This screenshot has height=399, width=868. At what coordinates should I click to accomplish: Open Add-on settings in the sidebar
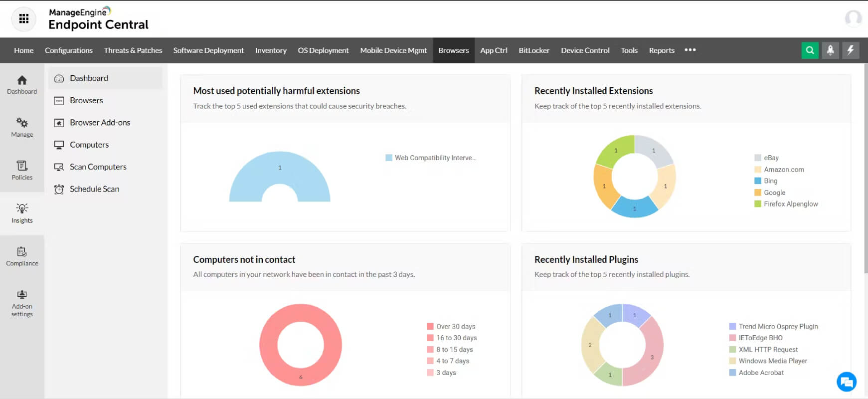pos(22,303)
